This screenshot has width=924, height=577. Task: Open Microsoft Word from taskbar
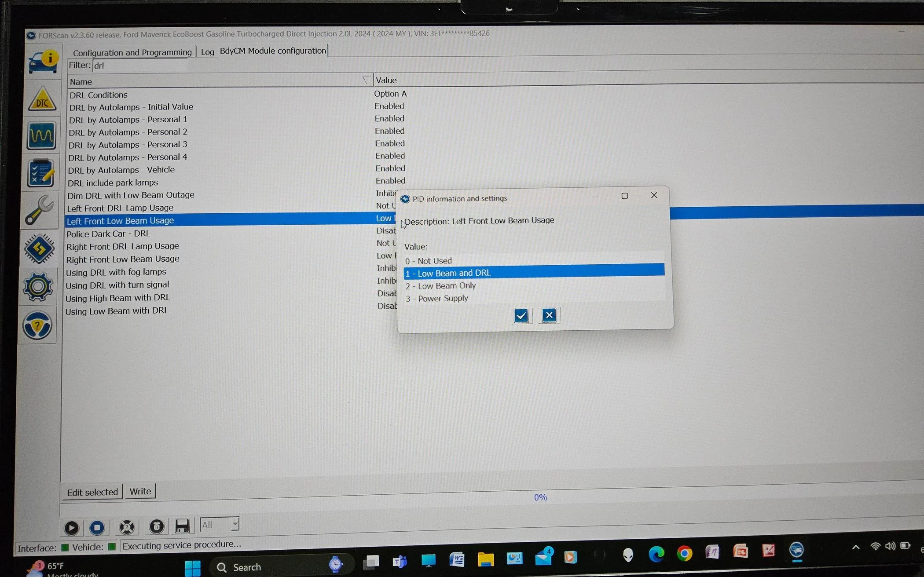click(457, 559)
